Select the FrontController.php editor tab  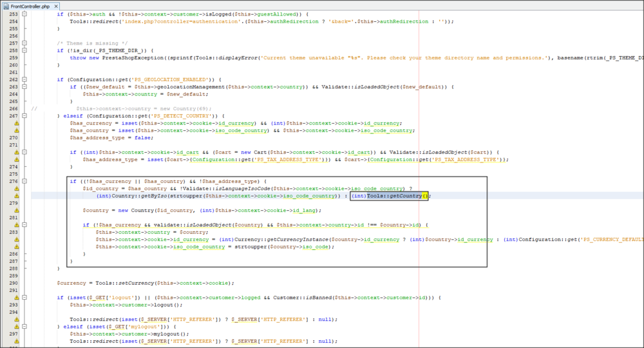coord(30,6)
